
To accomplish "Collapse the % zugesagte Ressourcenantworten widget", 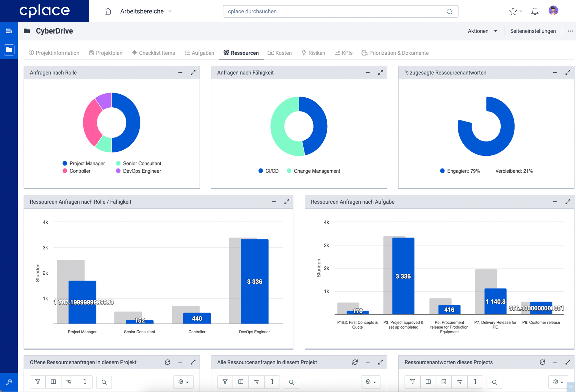I will [555, 73].
